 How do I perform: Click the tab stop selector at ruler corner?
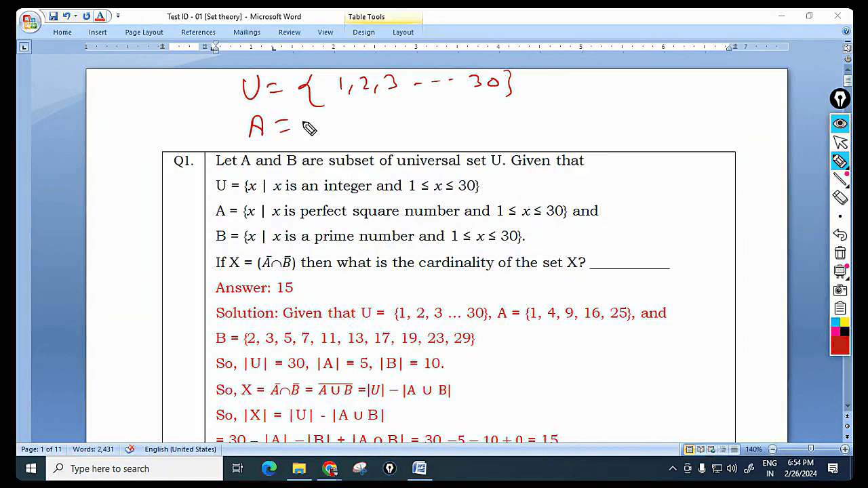tap(24, 47)
